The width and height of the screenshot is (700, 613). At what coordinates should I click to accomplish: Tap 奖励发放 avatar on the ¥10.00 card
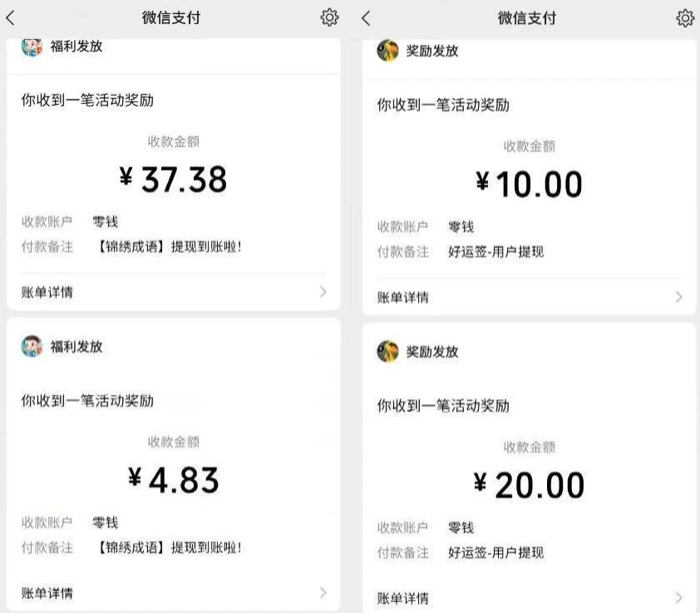point(387,51)
